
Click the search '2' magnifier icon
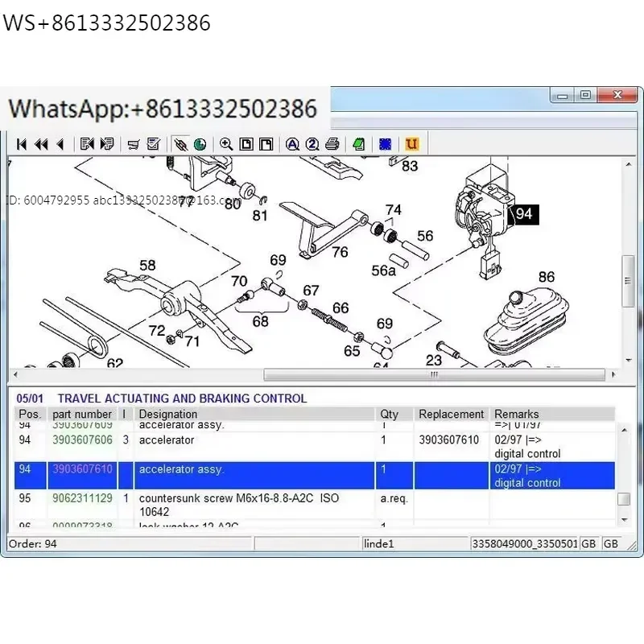tap(312, 145)
